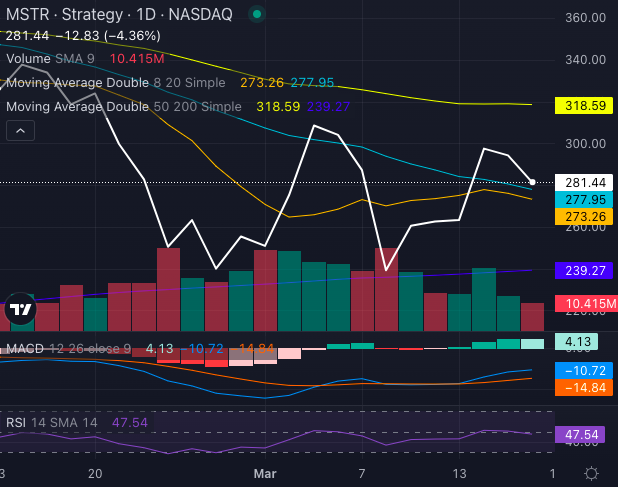This screenshot has height=487, width=618.
Task: Select the Volume SMA 9 indicator legend
Action: (x=50, y=60)
